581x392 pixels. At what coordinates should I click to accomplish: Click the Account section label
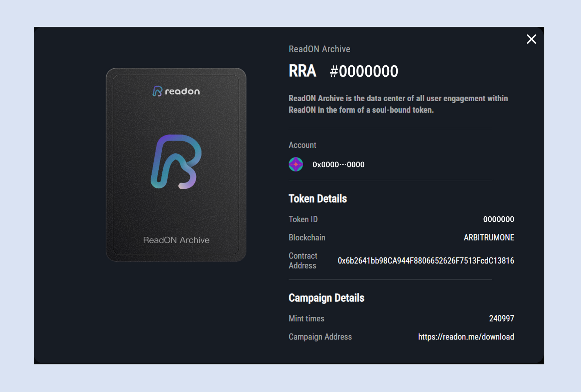(x=302, y=145)
